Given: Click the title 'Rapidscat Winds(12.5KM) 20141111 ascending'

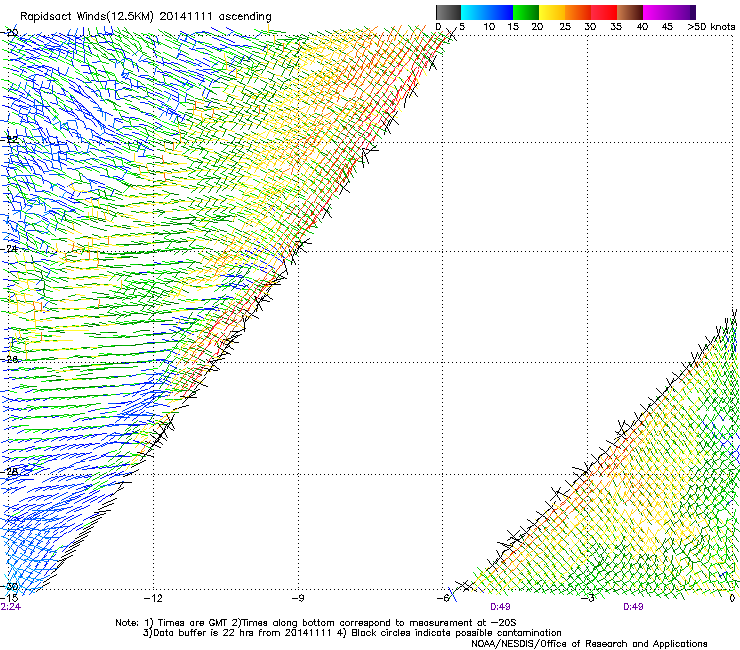Looking at the screenshot, I should tap(146, 17).
